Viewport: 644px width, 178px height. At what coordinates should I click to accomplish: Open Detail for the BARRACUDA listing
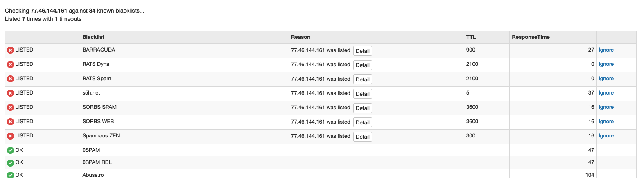362,51
